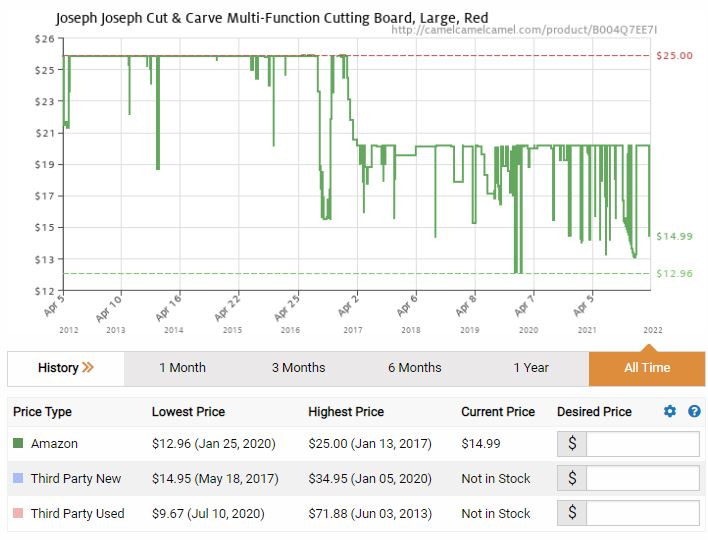Focus the Third Party New desired price field
The height and width of the screenshot is (540, 708).
click(x=643, y=478)
